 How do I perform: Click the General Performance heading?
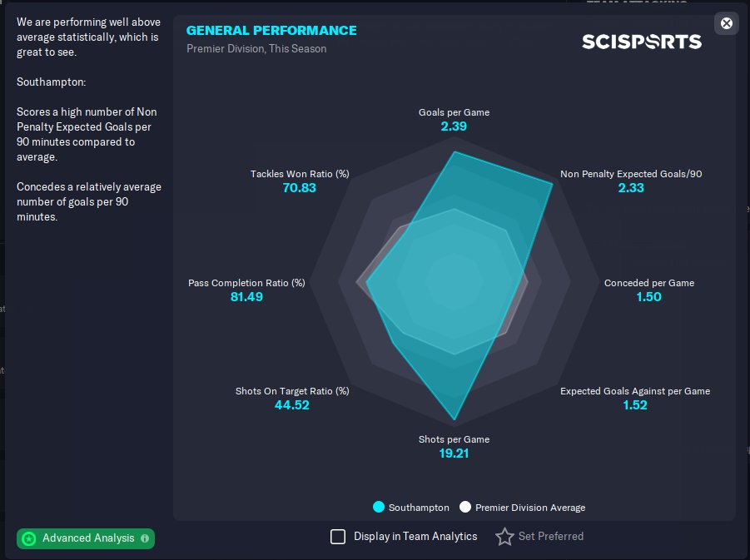271,31
